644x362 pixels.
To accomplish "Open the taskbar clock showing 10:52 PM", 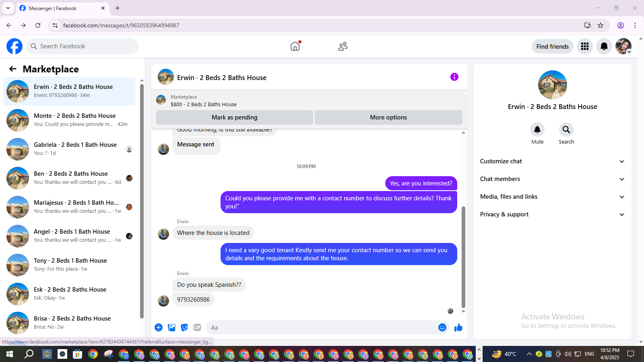I will (x=610, y=354).
